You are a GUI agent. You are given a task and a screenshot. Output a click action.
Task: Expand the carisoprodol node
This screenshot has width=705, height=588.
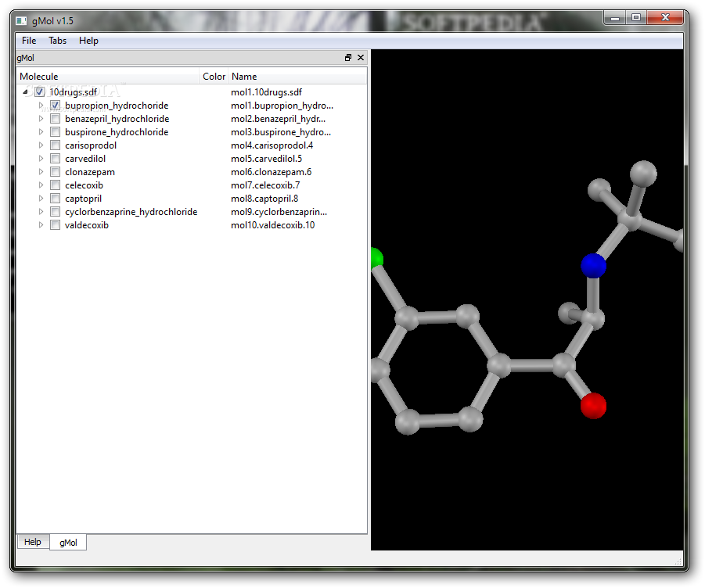41,145
